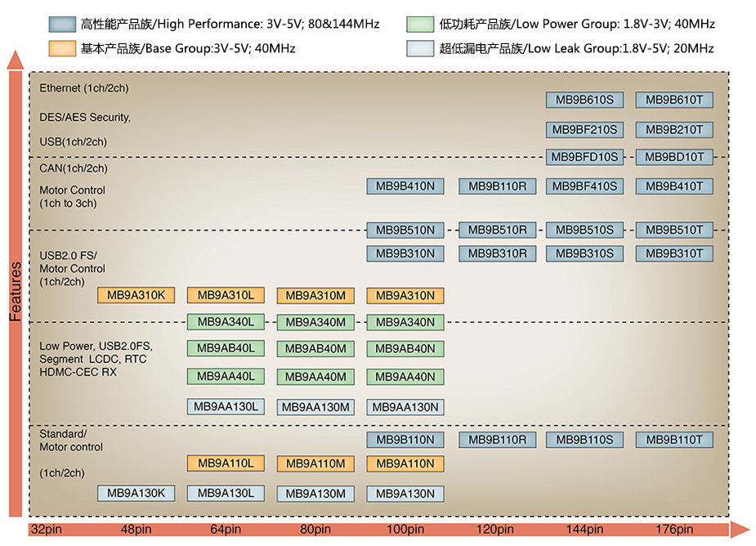Screen dimensions: 756x546
Task: Click the MB9A130K product box
Action: coord(136,493)
